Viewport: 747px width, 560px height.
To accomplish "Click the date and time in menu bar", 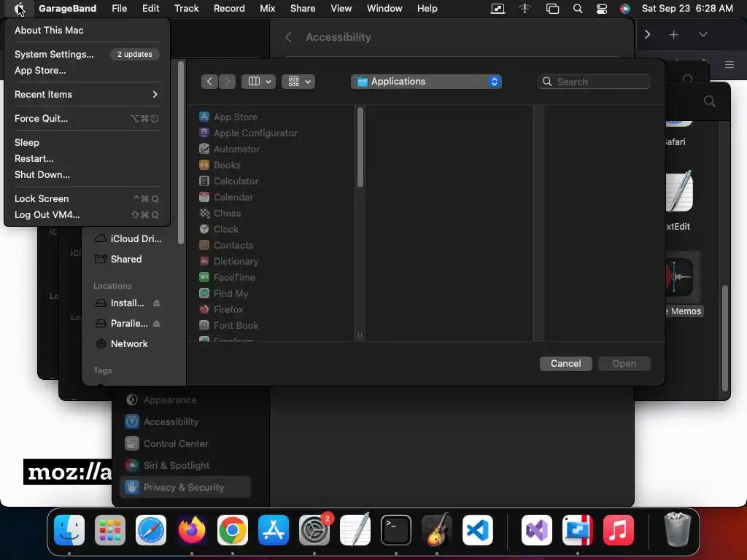I will (687, 9).
